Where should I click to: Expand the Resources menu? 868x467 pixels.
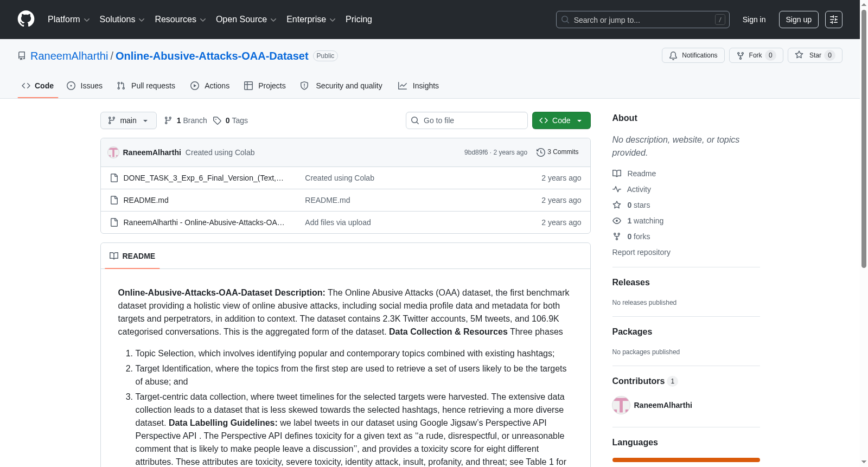click(x=180, y=20)
